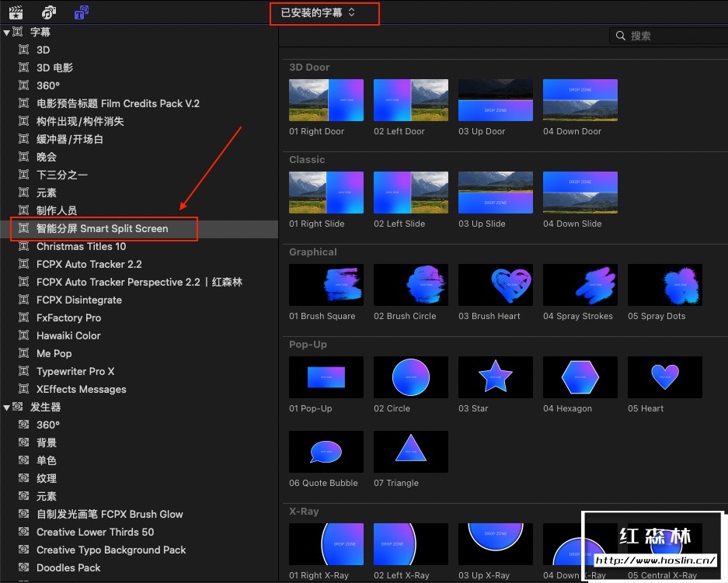This screenshot has height=583, width=728.
Task: Click the 晚会 category icon
Action: 23,157
